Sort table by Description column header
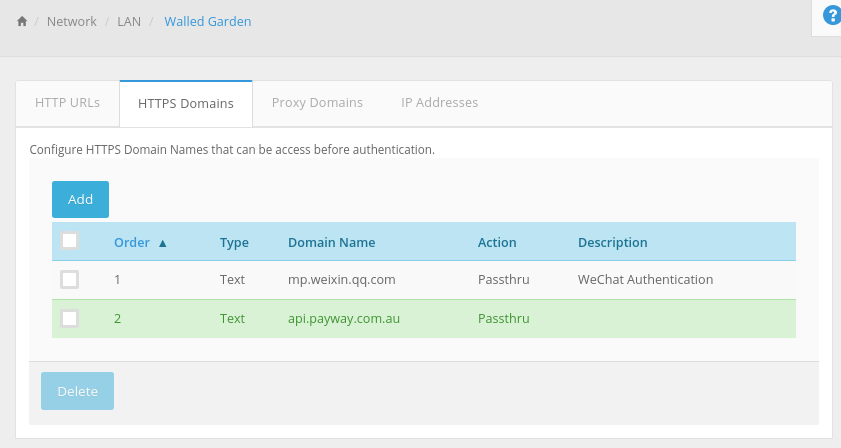The height and width of the screenshot is (448, 841). (x=613, y=243)
